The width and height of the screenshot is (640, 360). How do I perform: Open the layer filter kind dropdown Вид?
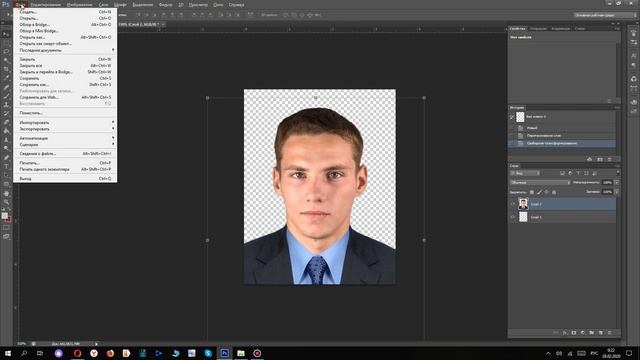click(x=525, y=173)
